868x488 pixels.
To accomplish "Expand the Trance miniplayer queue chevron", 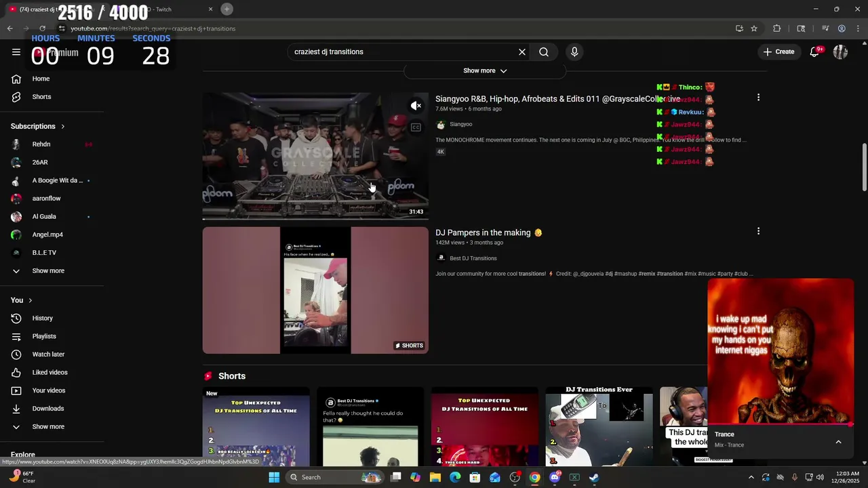I will click(x=838, y=442).
